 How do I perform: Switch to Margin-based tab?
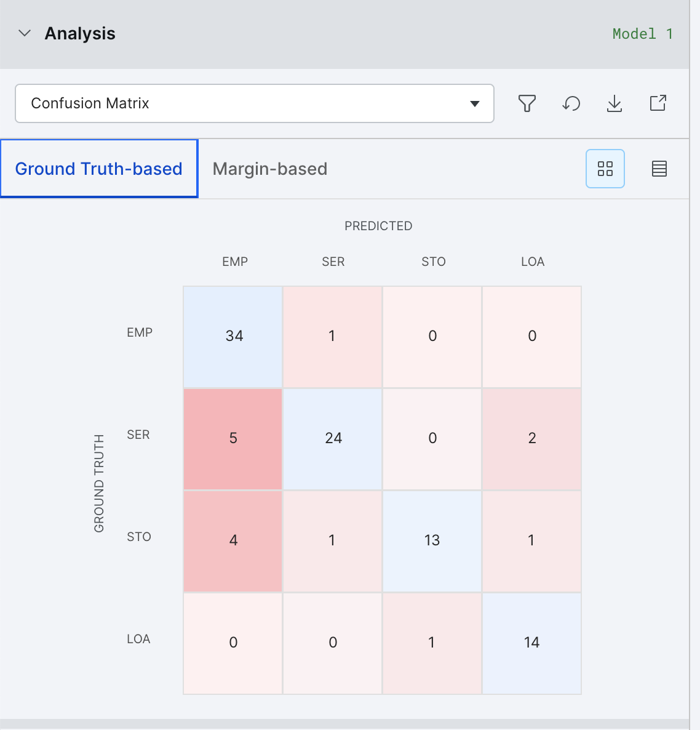click(x=270, y=169)
